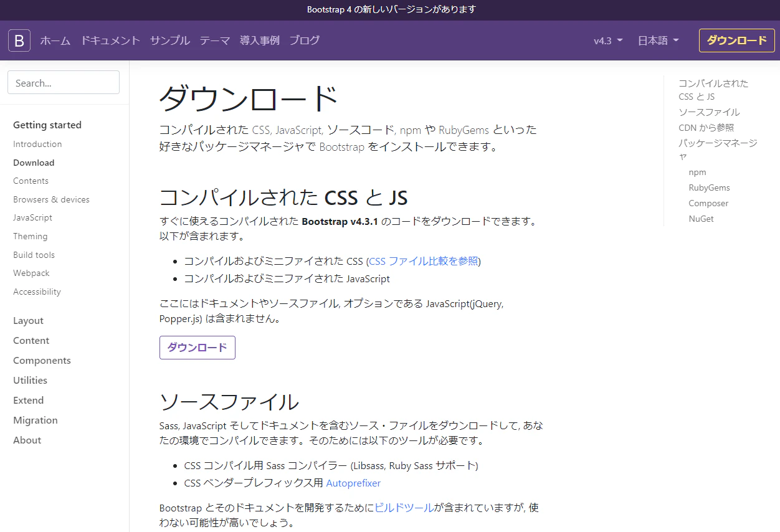Open ドキュメント in the top navigation
The height and width of the screenshot is (532, 780).
click(110, 40)
